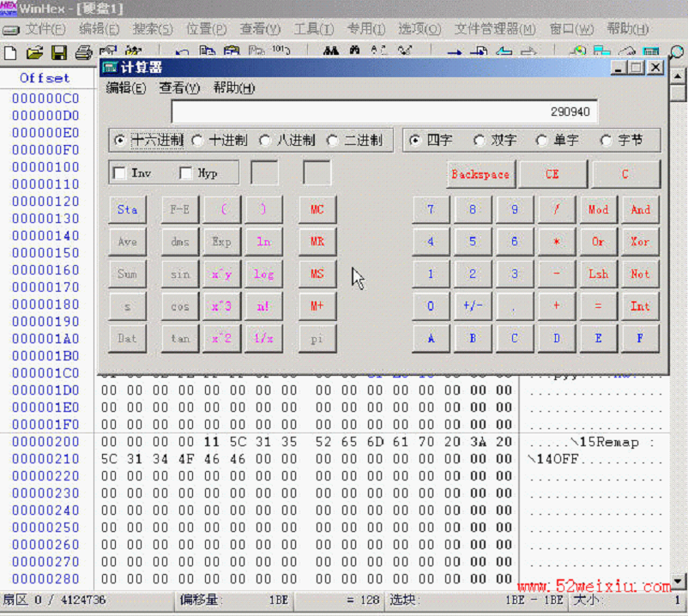Click the MR memory recall button

pyautogui.click(x=317, y=242)
